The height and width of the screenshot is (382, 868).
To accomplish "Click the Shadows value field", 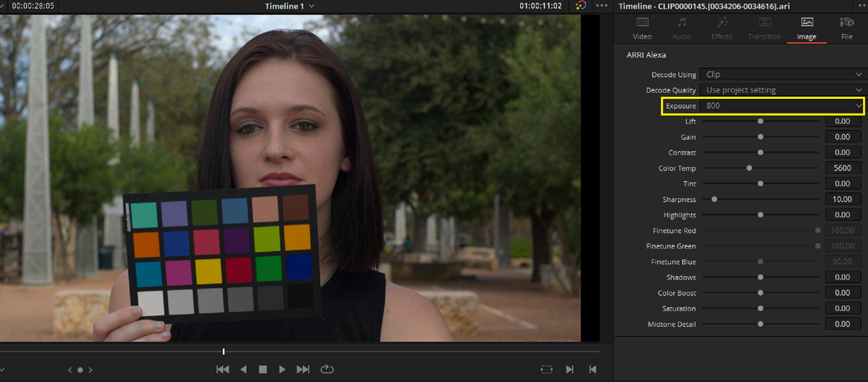I will (843, 278).
